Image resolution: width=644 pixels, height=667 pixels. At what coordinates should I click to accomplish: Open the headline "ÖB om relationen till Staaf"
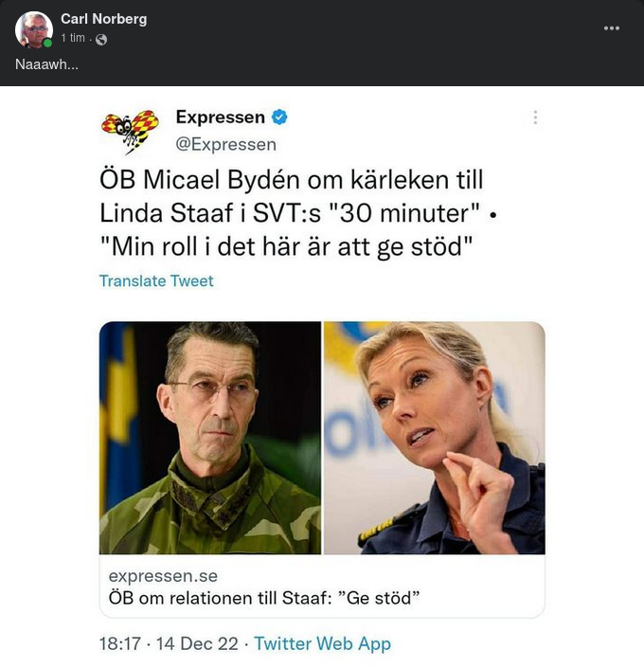(263, 598)
